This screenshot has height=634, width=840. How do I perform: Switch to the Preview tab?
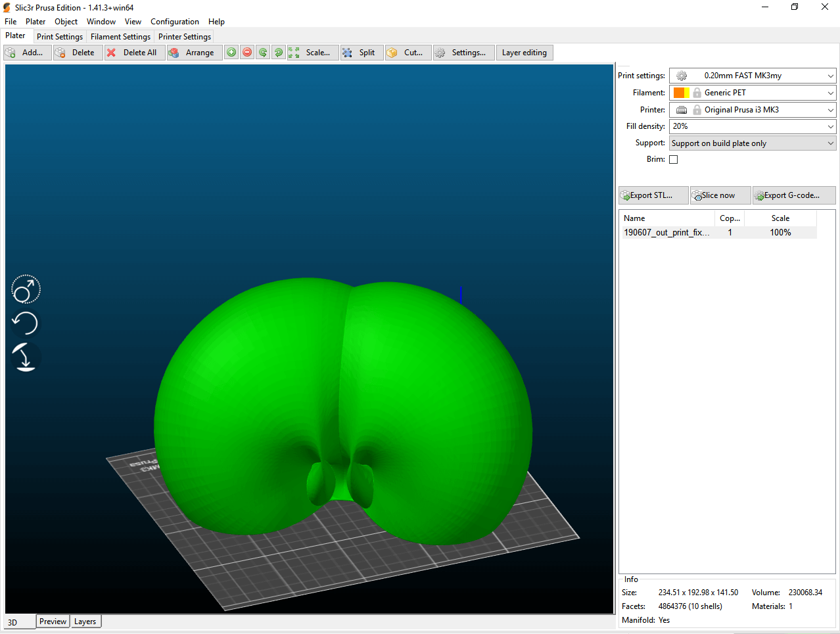tap(53, 622)
